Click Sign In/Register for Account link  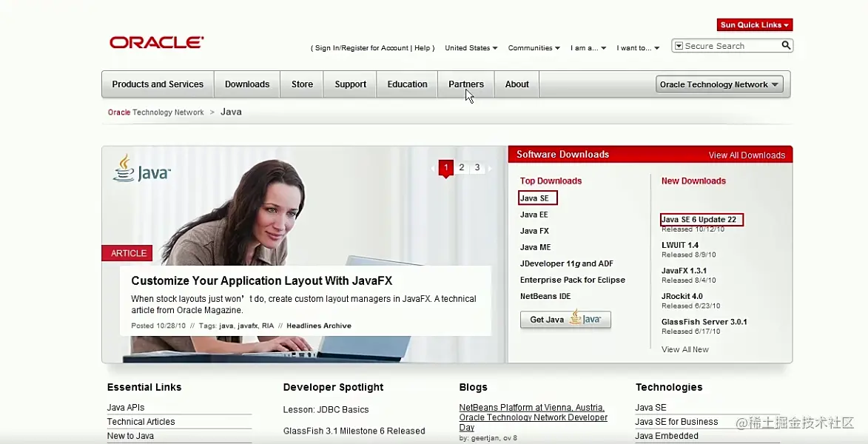coord(362,48)
